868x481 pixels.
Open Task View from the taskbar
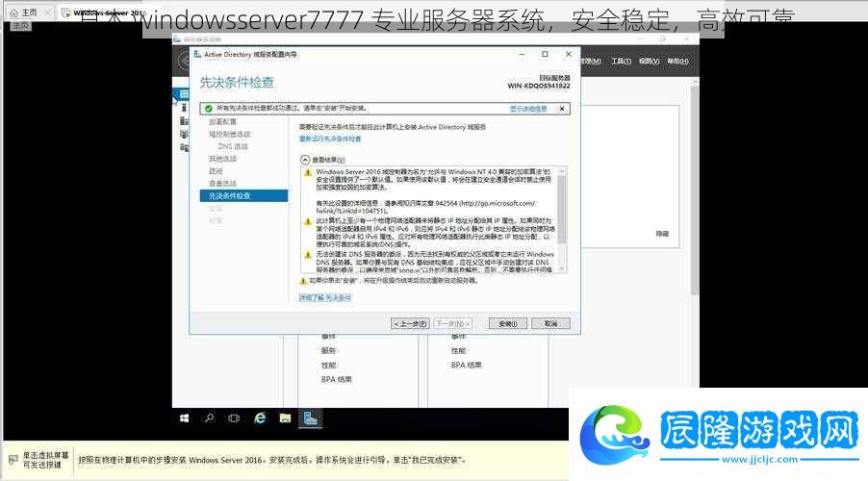(x=234, y=418)
